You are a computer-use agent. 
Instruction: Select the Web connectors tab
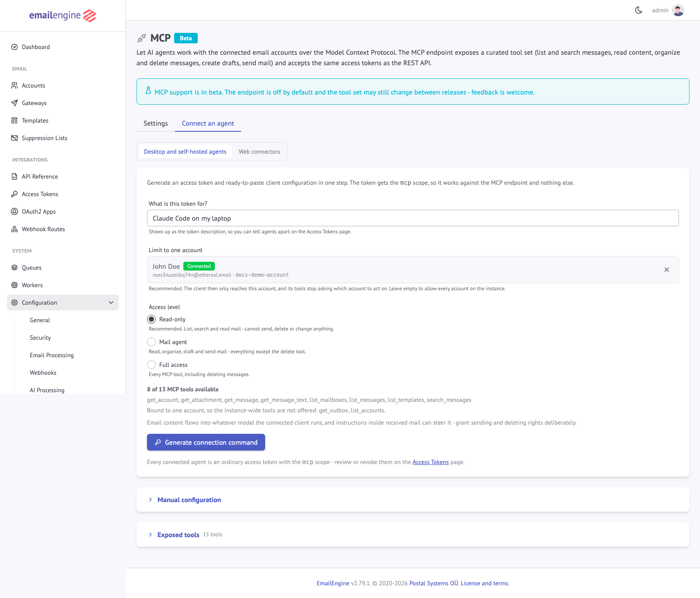tap(259, 151)
